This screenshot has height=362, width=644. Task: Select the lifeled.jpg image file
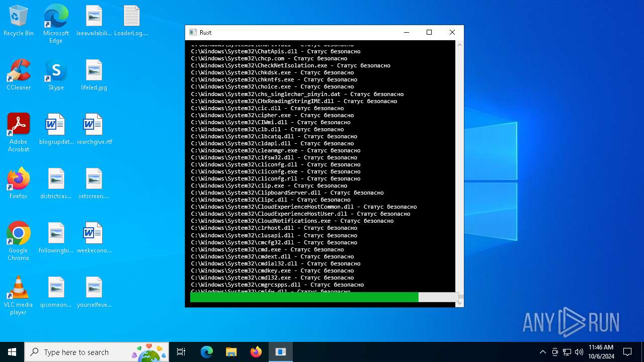(x=94, y=75)
